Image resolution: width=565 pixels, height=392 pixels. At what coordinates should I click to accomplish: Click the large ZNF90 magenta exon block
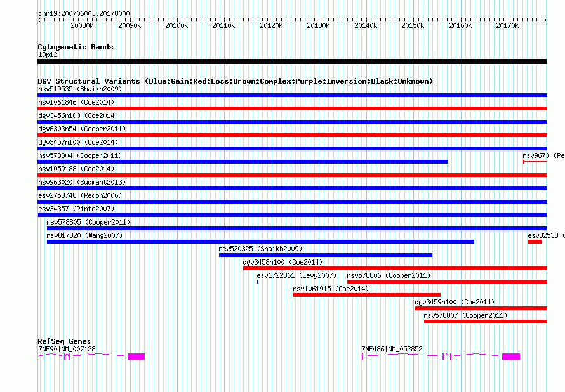point(136,356)
